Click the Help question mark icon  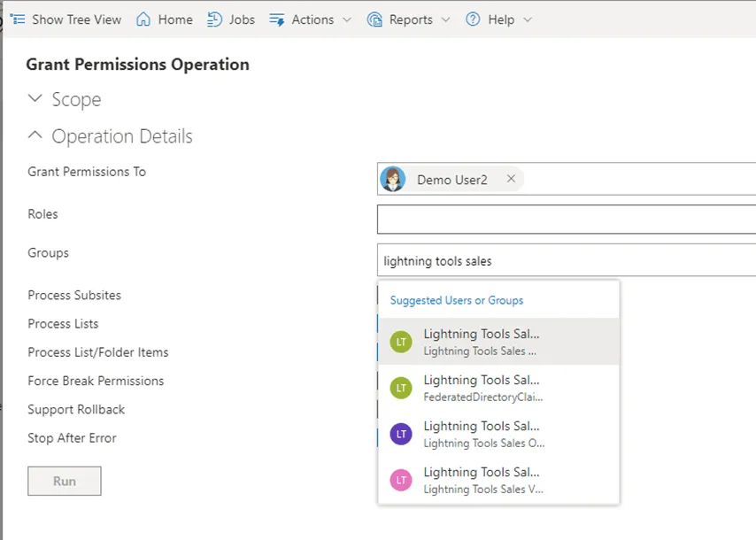pyautogui.click(x=473, y=19)
